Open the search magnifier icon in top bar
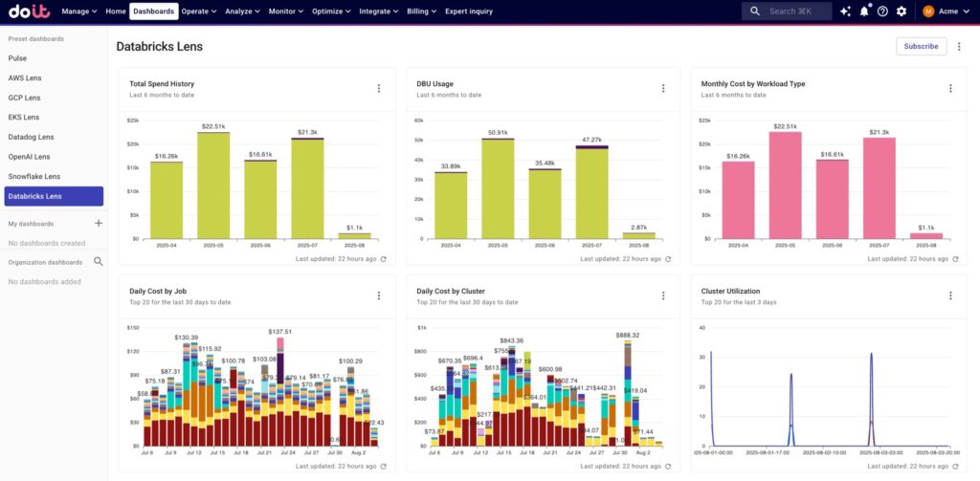Image resolution: width=980 pixels, height=481 pixels. coord(755,11)
